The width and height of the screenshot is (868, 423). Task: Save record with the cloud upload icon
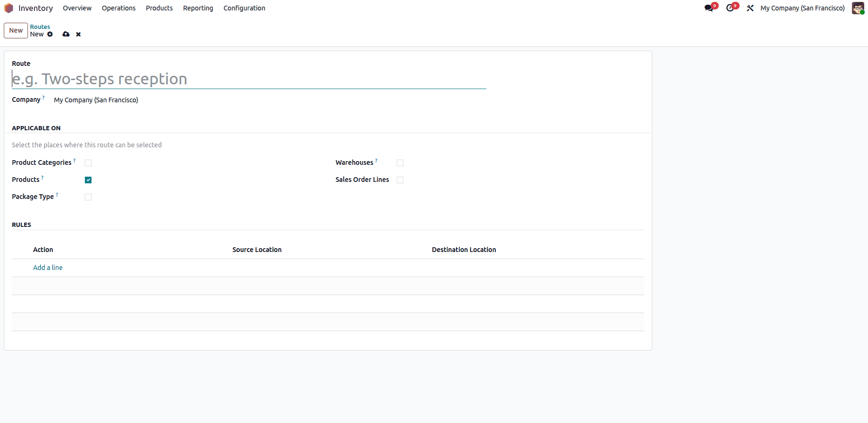click(66, 34)
